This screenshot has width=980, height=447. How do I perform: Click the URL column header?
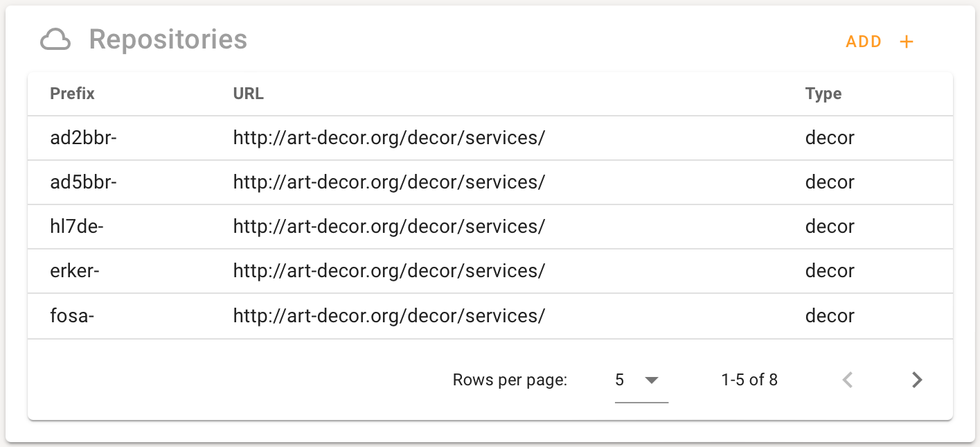248,94
